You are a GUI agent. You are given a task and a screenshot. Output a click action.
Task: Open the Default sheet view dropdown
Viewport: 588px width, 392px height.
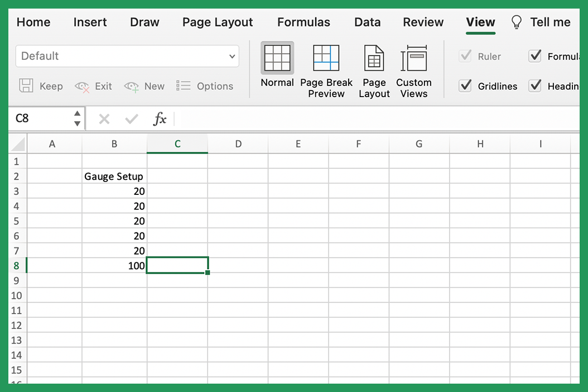127,56
